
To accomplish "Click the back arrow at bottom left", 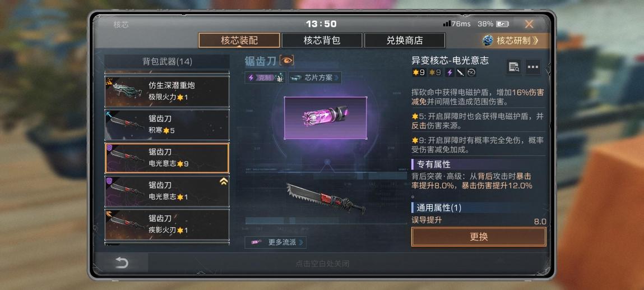I will 122,263.
